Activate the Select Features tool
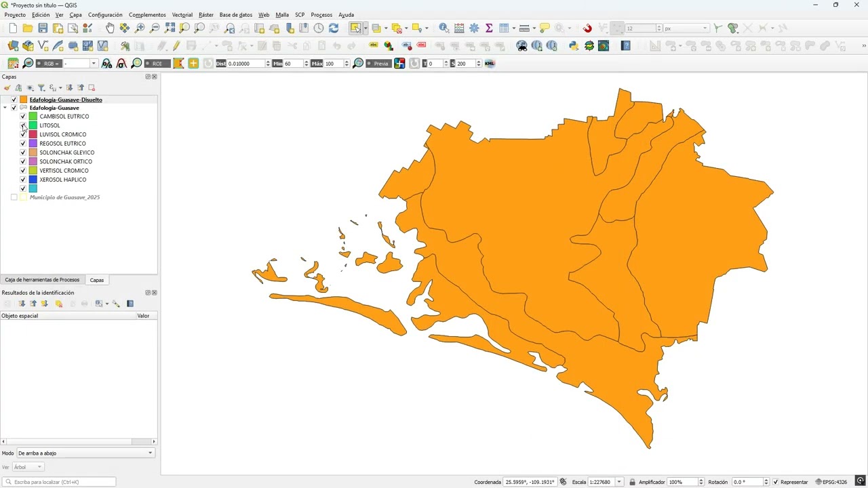This screenshot has width=868, height=488. tap(355, 28)
